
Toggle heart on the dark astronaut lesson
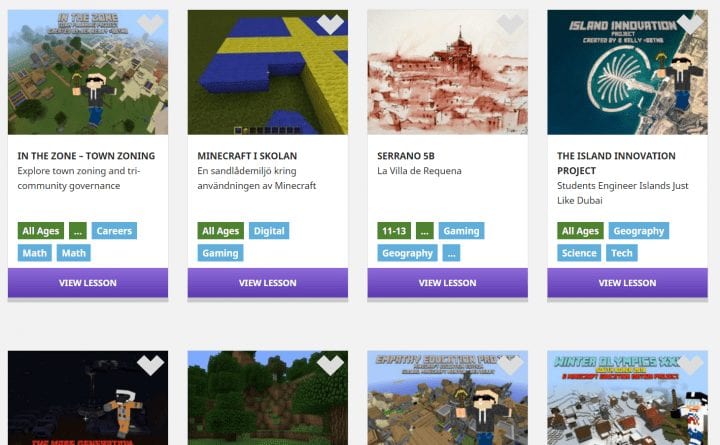point(150,365)
